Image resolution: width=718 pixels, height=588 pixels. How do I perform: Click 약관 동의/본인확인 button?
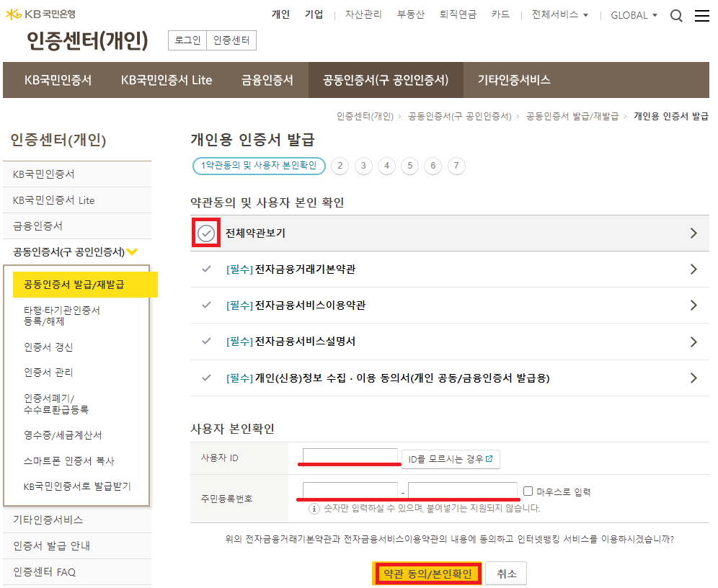coord(427,574)
